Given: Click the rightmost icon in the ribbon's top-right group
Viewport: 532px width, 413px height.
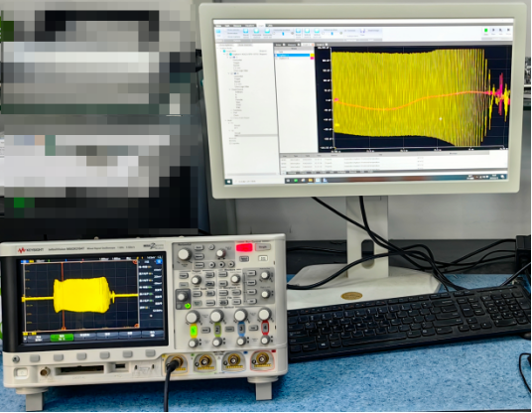Looking at the screenshot, I should [508, 30].
